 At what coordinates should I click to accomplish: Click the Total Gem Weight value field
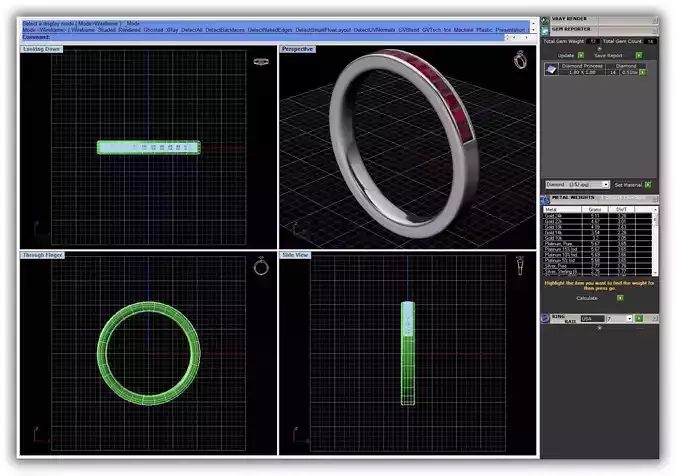[593, 41]
